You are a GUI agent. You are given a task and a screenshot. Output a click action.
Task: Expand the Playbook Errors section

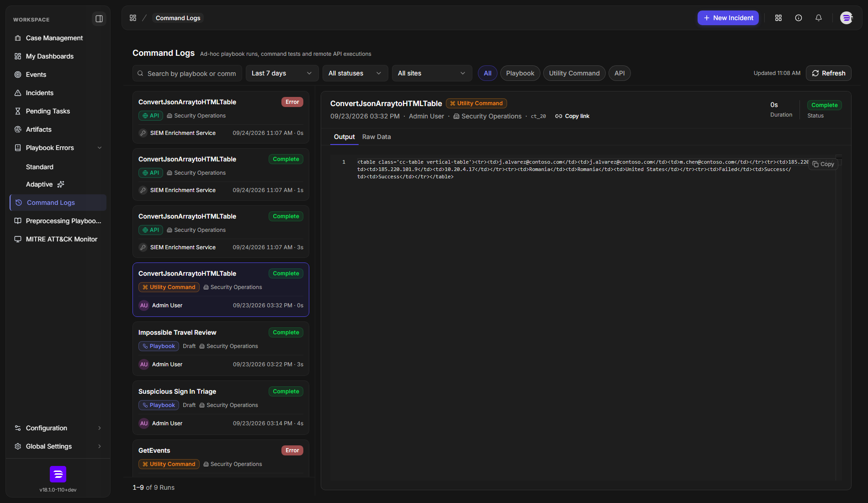(x=58, y=148)
